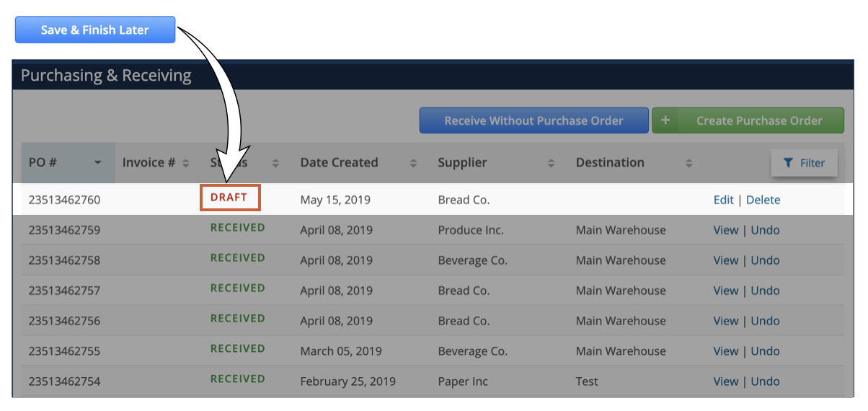Click Create Purchase Order button

pyautogui.click(x=748, y=120)
